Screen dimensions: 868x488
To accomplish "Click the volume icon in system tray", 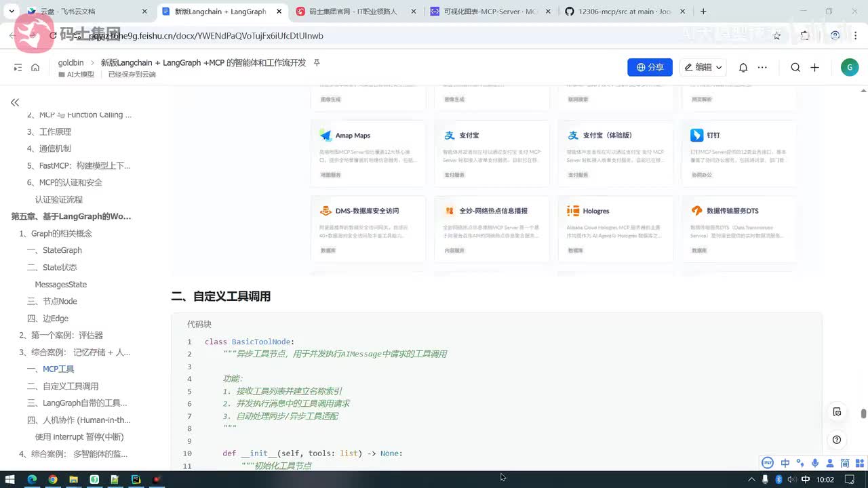I will (791, 479).
